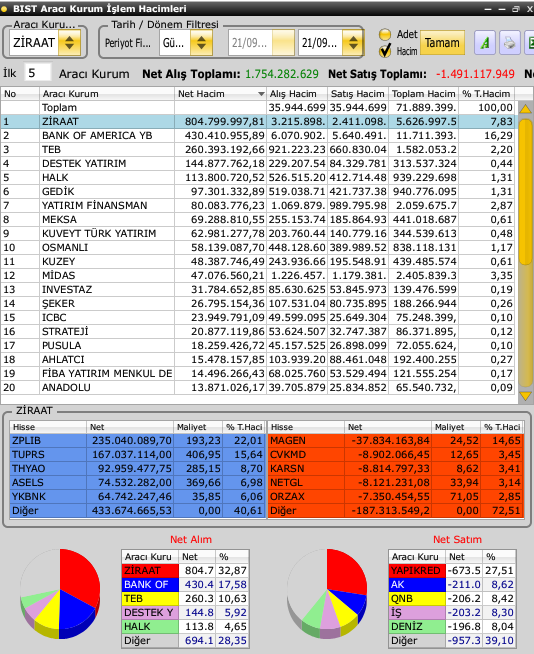Open the font settings (green A icon)
The image size is (534, 654).
[x=485, y=43]
